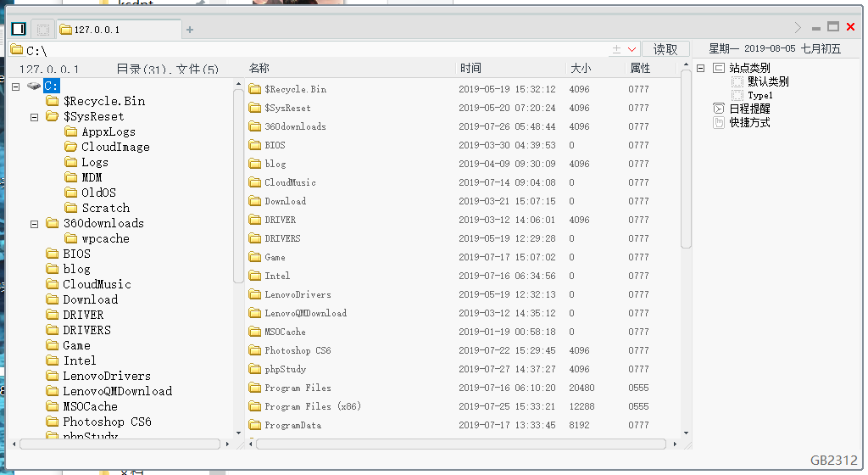Click the blog folder icon in file list
This screenshot has height=475, width=868.
[x=254, y=164]
